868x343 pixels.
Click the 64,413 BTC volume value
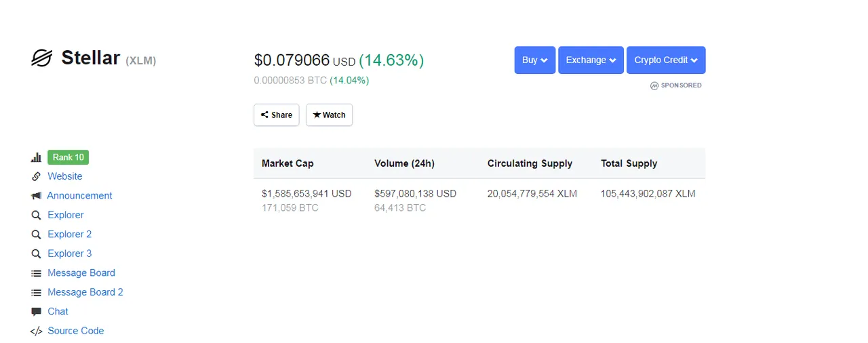coord(400,207)
